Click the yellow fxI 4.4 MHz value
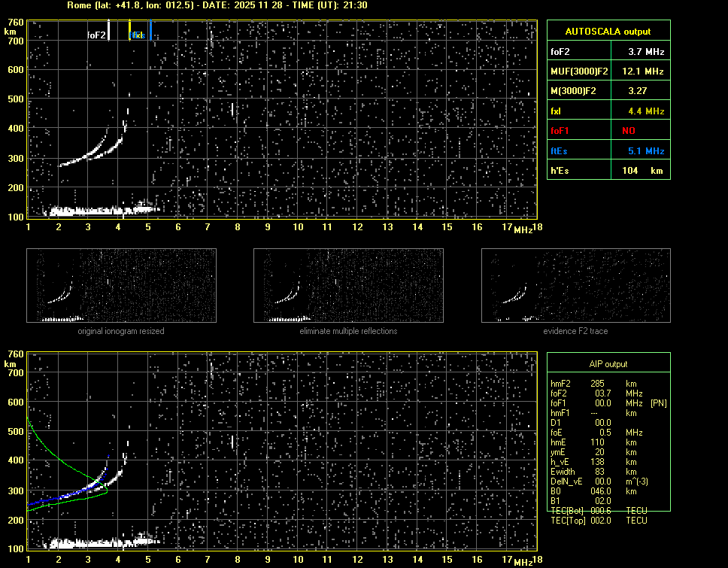728x568 pixels. coord(646,111)
